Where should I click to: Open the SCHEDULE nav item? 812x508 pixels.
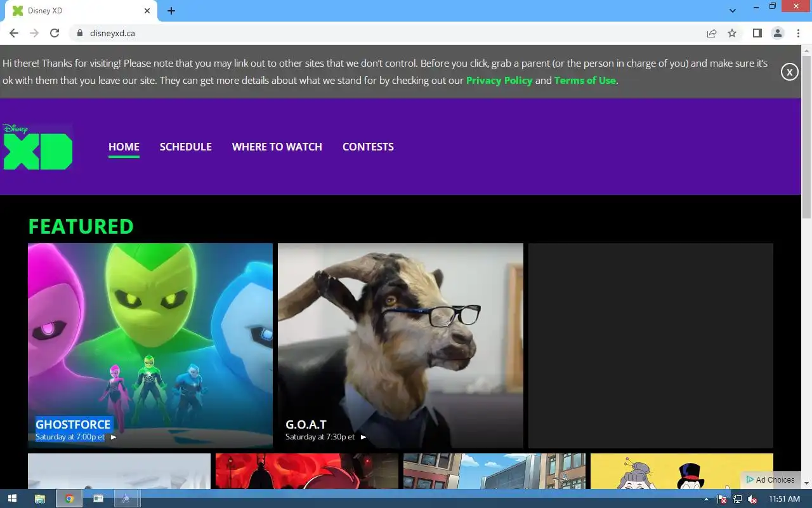tap(186, 147)
